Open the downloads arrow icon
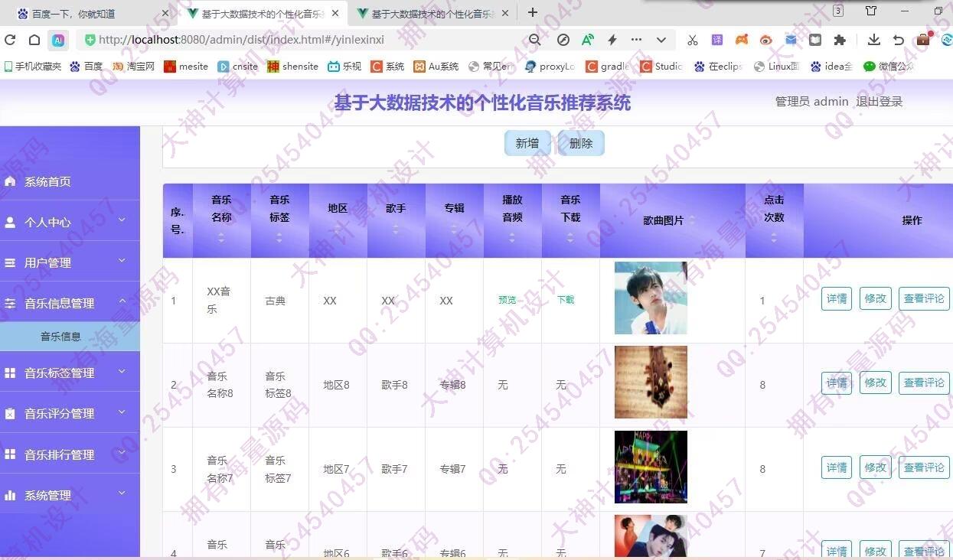Image resolution: width=953 pixels, height=560 pixels. [874, 40]
